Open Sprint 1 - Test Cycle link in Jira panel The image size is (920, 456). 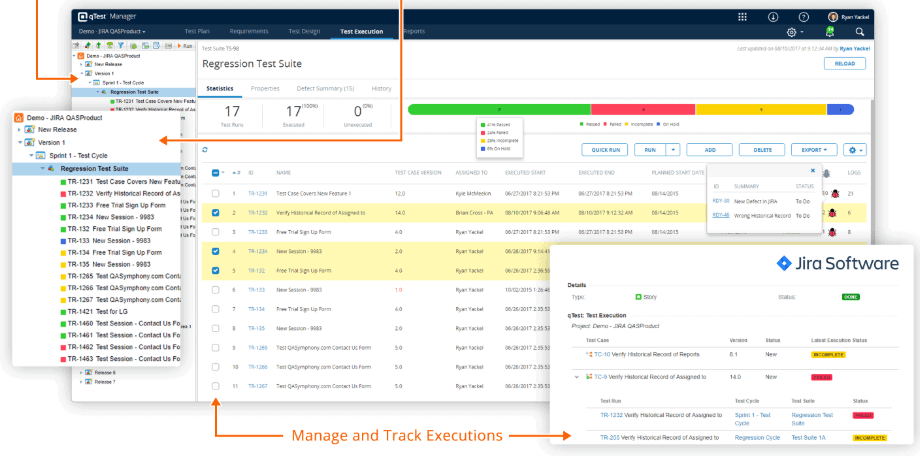coord(752,419)
